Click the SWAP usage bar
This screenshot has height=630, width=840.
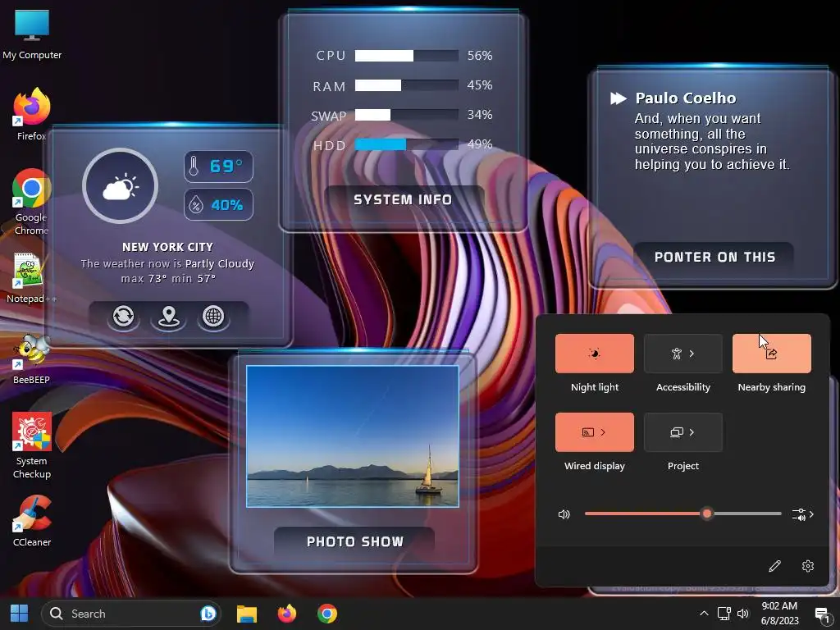pos(407,115)
